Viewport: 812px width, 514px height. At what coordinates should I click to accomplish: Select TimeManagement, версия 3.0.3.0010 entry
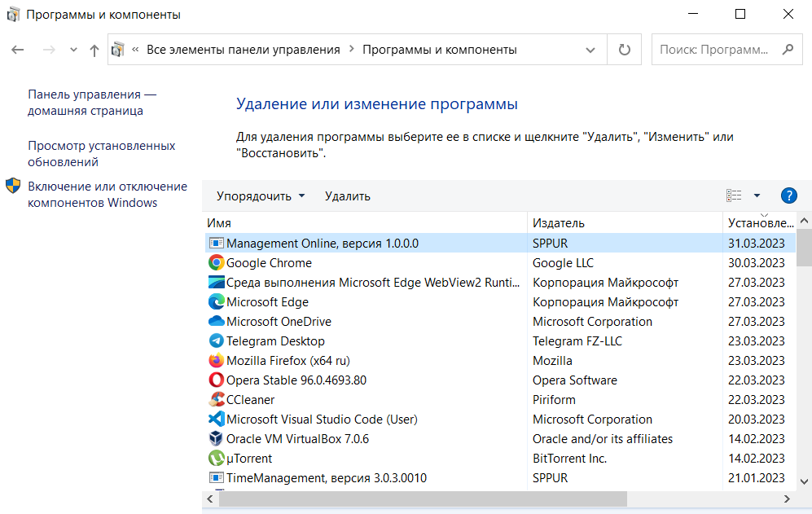coord(327,477)
